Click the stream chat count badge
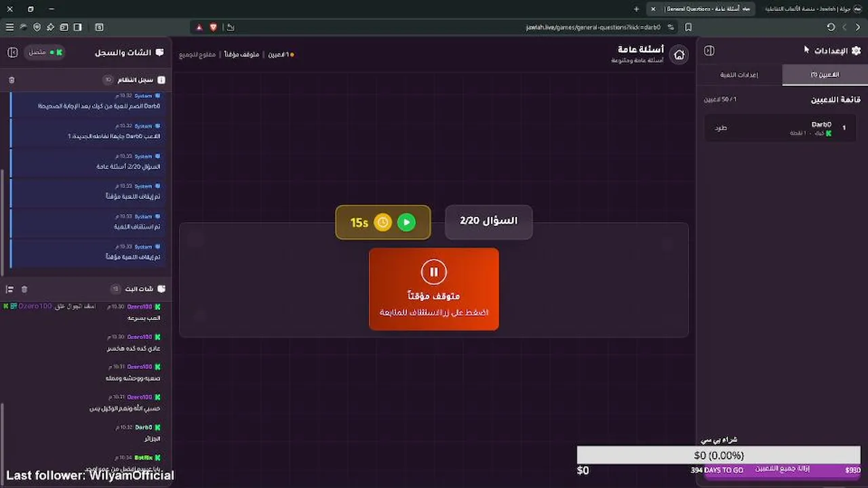Screen dimensions: 868x488 coord(115,289)
